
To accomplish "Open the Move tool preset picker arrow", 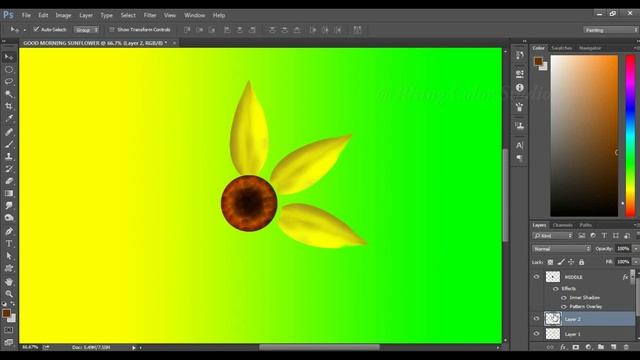I will coord(24,30).
